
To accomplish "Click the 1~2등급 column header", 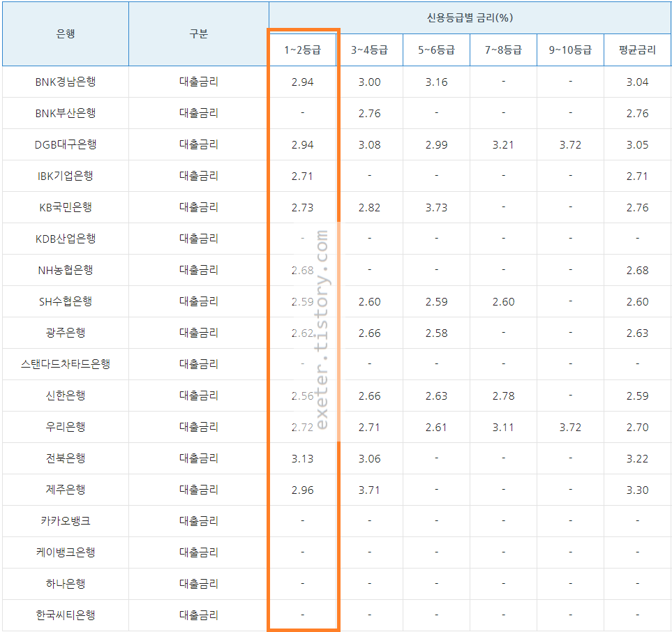I will click(303, 50).
